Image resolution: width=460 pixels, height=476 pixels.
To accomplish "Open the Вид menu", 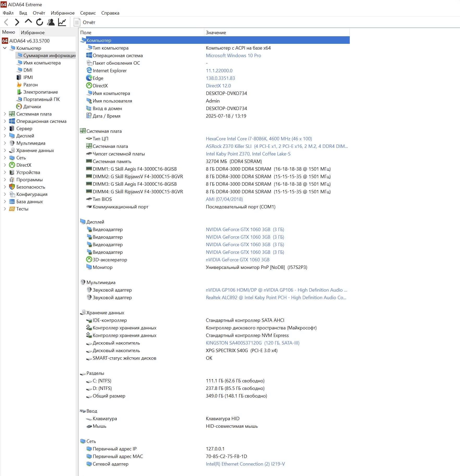I will pyautogui.click(x=23, y=13).
